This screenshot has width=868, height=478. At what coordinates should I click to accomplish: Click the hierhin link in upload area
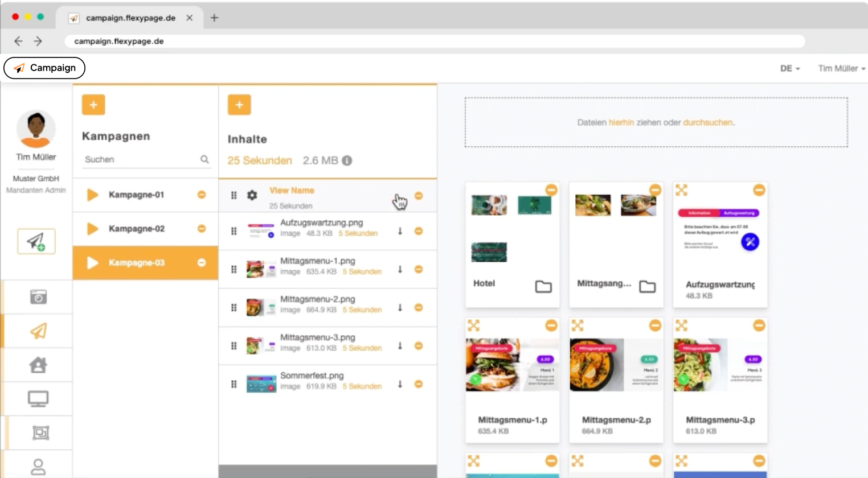click(x=621, y=122)
